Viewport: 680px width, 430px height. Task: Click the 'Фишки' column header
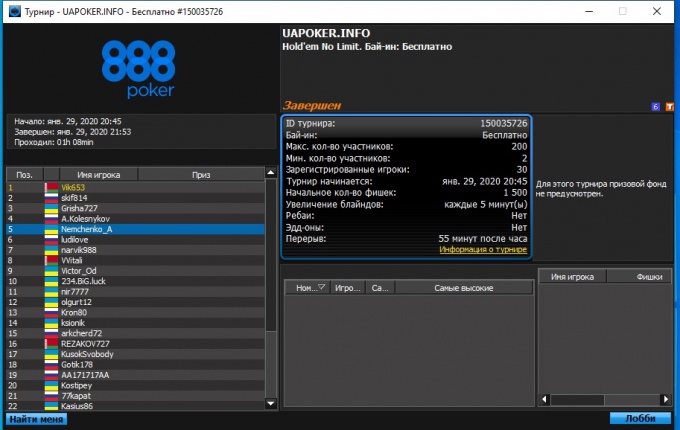[639, 277]
